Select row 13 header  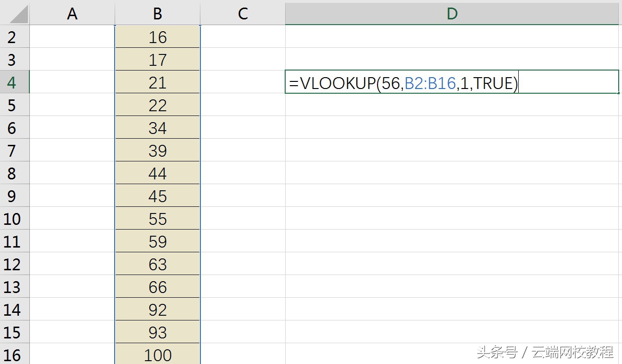(15, 286)
